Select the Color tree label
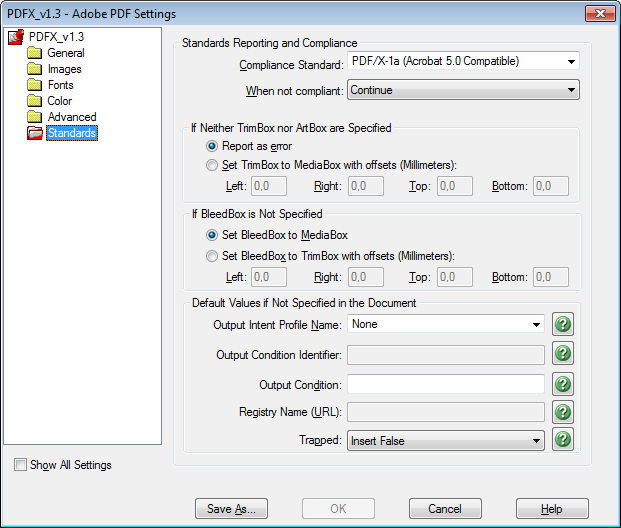This screenshot has width=621, height=528. (60, 101)
